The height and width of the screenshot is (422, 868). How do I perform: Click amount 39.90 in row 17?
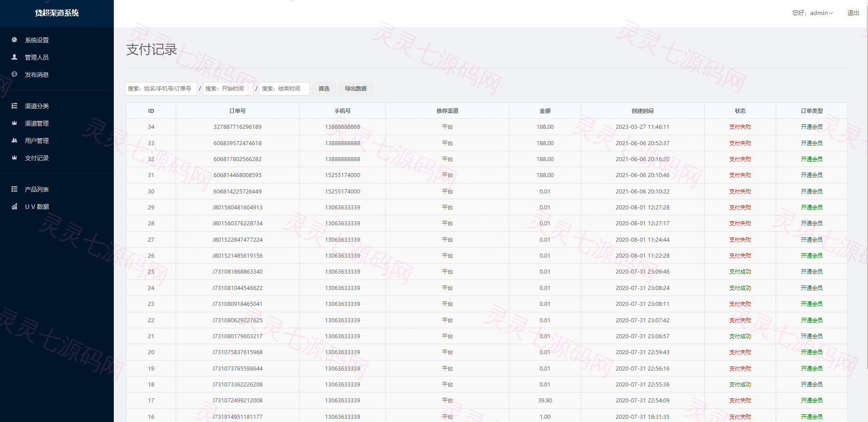[x=545, y=401]
